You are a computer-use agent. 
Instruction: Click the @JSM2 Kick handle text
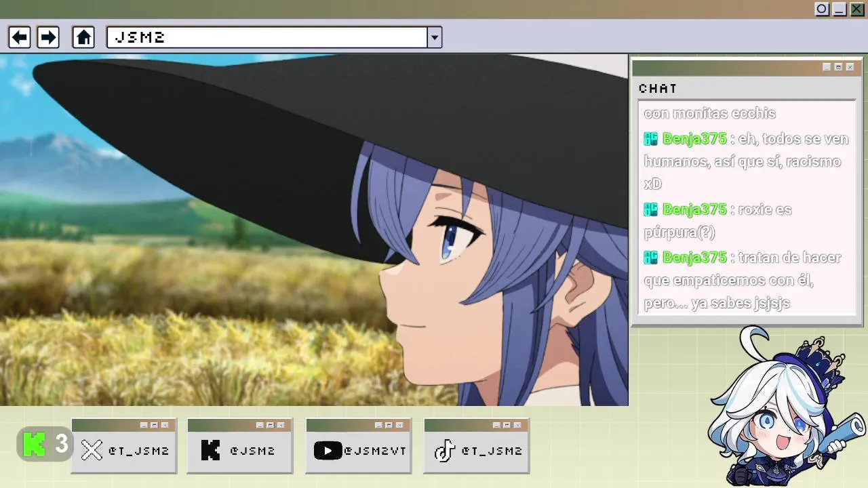coord(252,451)
